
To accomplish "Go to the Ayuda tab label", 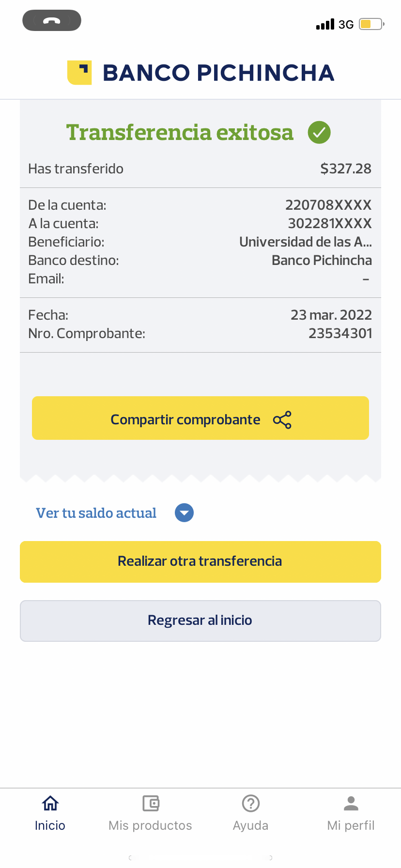I will (250, 825).
